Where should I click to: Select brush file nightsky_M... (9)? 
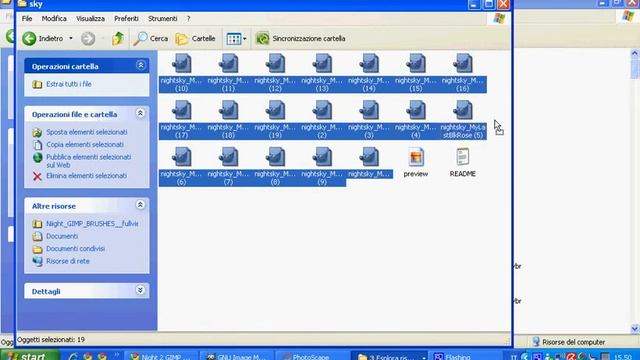(x=322, y=167)
